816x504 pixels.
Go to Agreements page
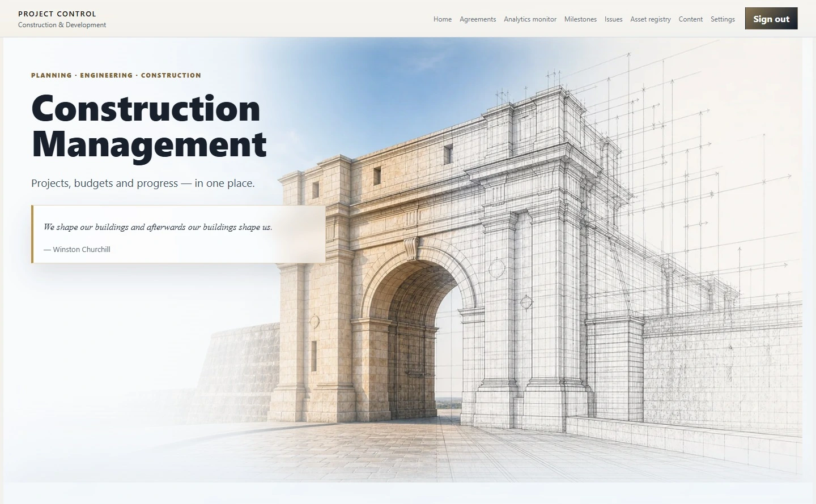478,19
